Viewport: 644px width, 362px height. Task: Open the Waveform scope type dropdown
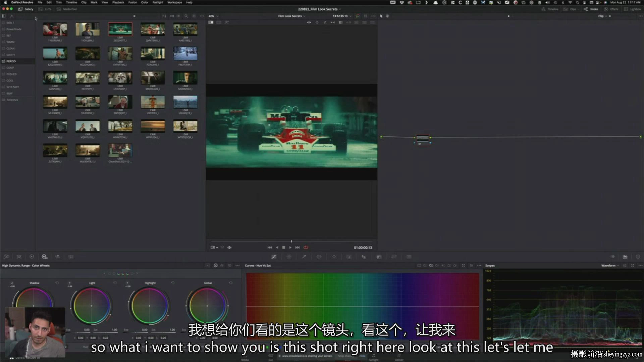(x=610, y=265)
